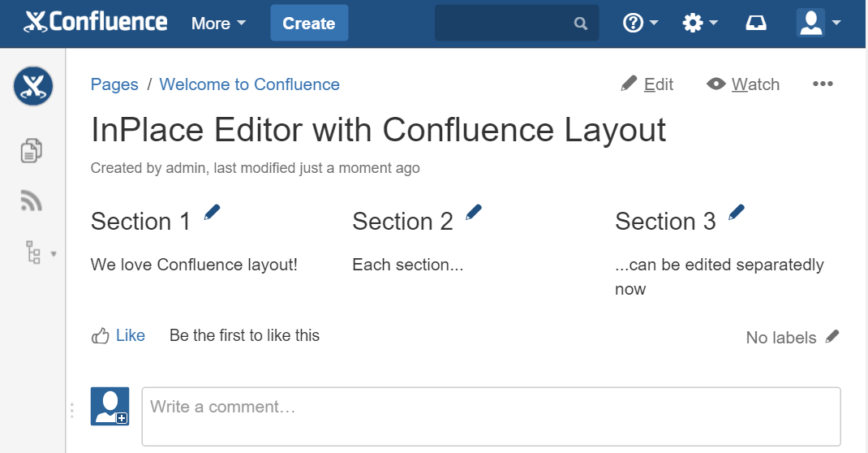Open the notifications inbox tray icon
This screenshot has height=453, width=868.
756,24
